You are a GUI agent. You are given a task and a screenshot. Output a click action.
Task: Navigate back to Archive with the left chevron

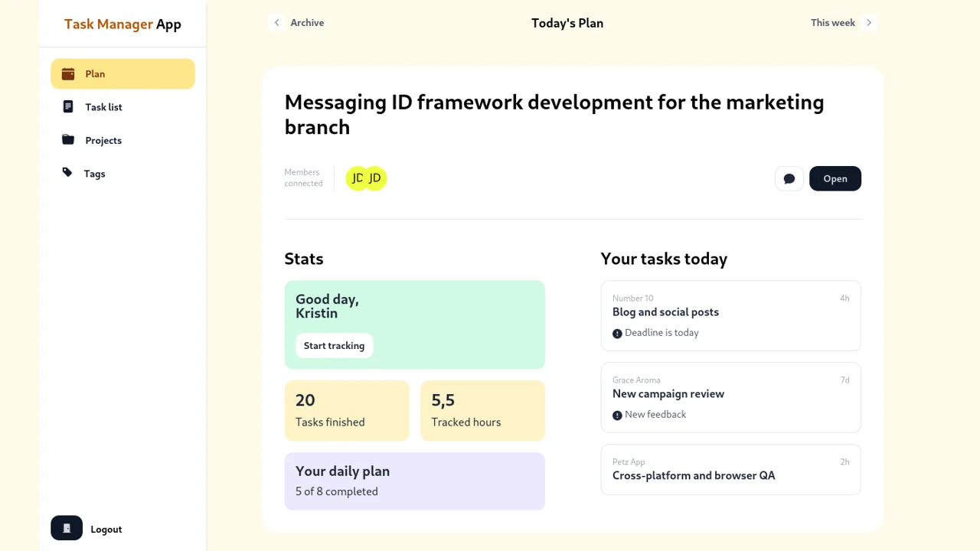click(x=277, y=22)
